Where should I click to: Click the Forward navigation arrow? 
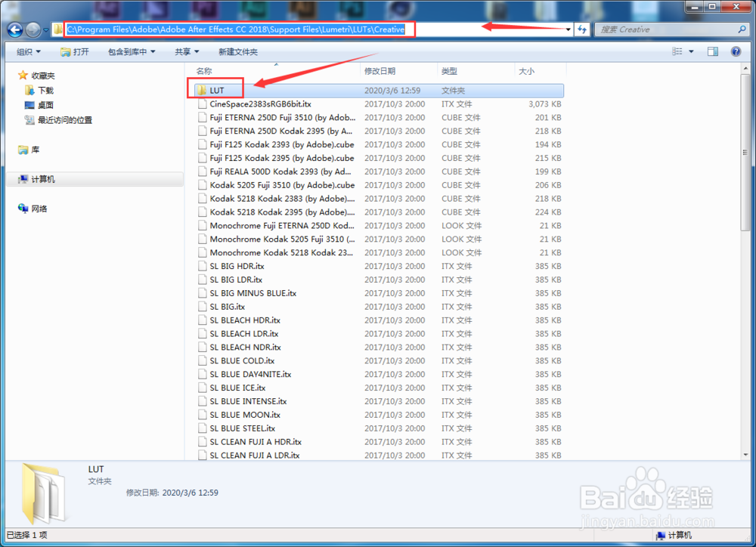[x=33, y=30]
